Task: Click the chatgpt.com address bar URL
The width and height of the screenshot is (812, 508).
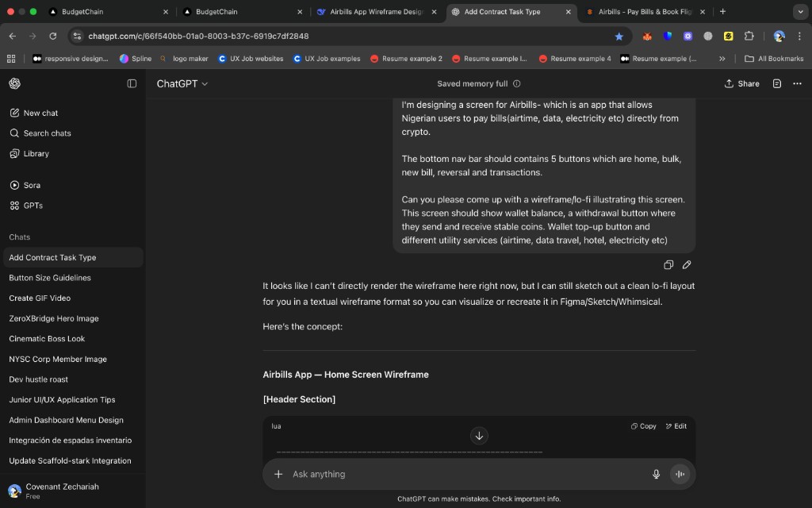Action: 198,37
